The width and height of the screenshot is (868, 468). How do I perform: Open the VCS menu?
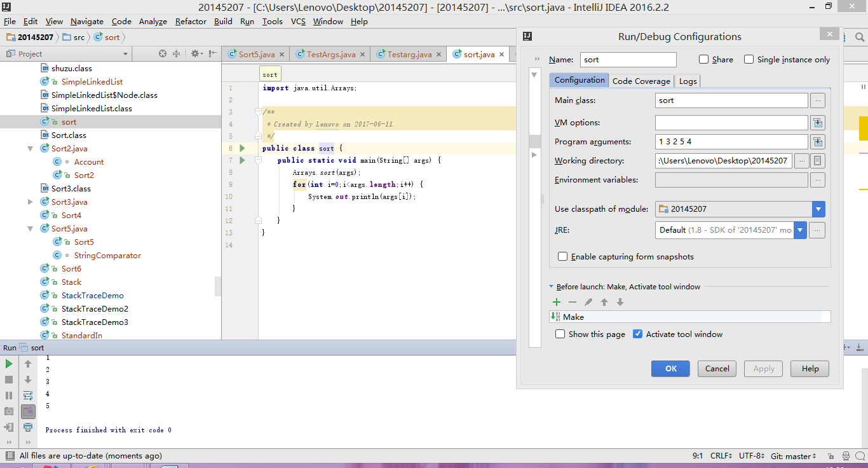pyautogui.click(x=298, y=21)
